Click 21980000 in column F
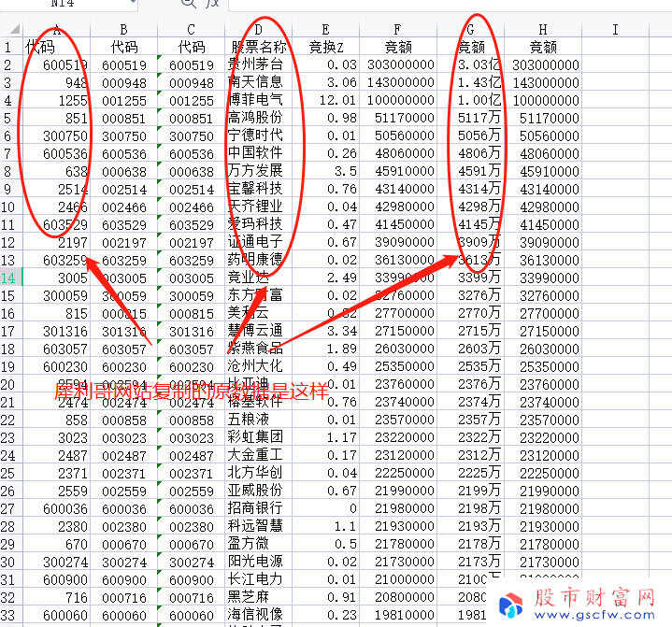The height and width of the screenshot is (627, 672). 398,508
